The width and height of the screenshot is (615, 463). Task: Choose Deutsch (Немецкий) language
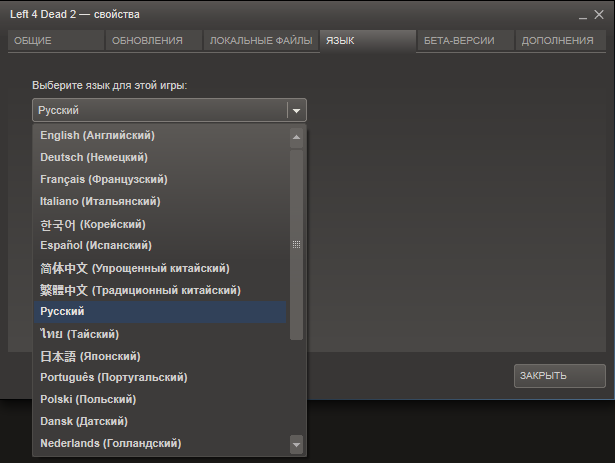(93, 157)
